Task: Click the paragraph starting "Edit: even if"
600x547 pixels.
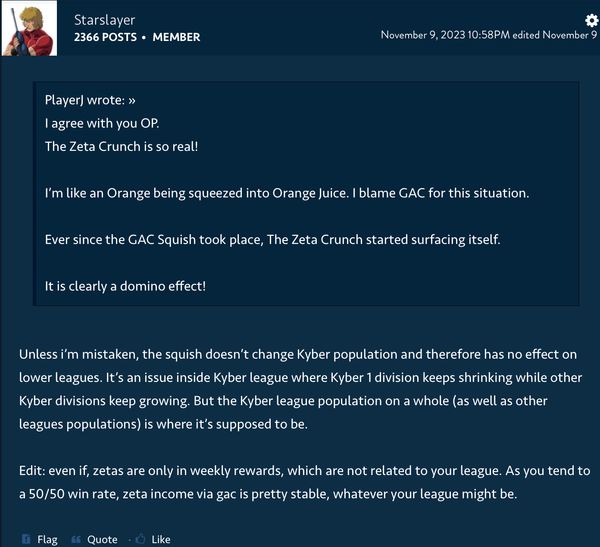Action: click(x=299, y=481)
